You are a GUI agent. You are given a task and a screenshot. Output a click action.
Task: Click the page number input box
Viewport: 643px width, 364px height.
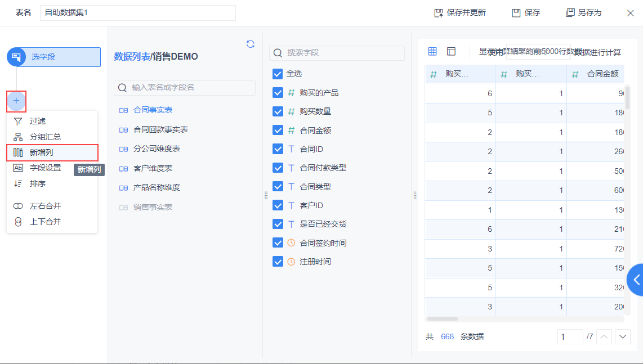point(570,336)
